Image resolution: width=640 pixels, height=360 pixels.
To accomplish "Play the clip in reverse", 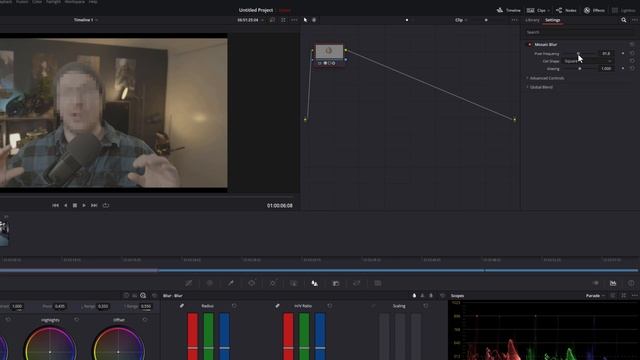I will coord(65,205).
